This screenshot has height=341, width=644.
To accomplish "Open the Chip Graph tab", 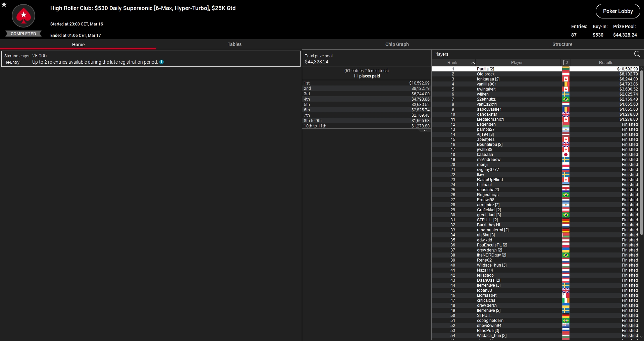I will (x=397, y=44).
